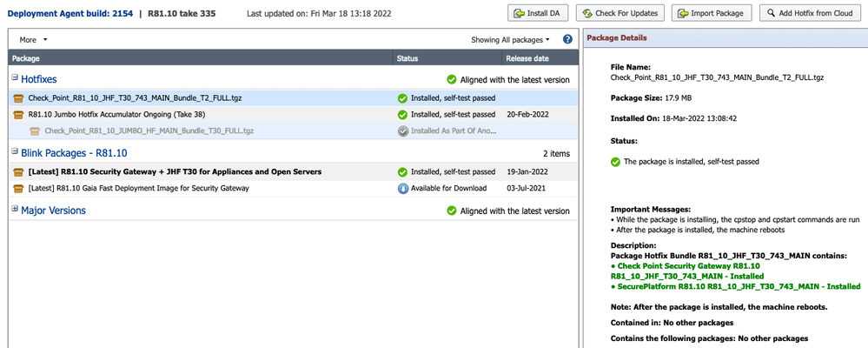Viewport: 868px width, 348px height.
Task: Click the Check For Updates button
Action: 620,13
